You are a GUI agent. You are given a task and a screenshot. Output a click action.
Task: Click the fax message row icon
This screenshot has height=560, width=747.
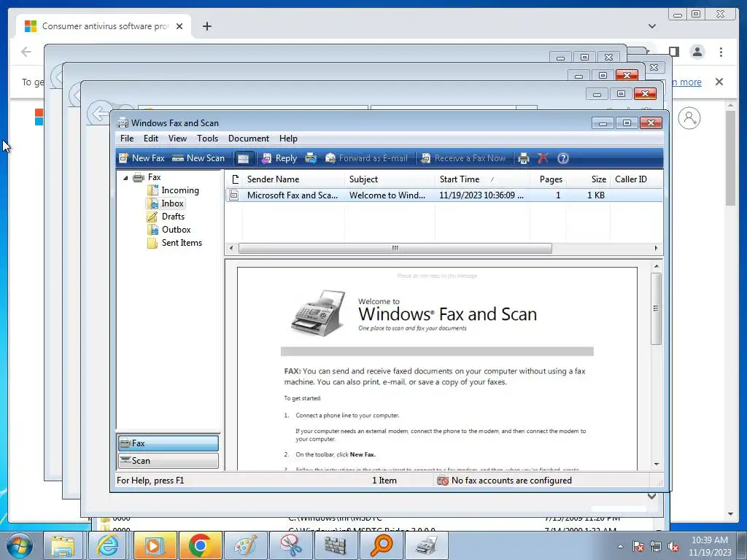234,195
